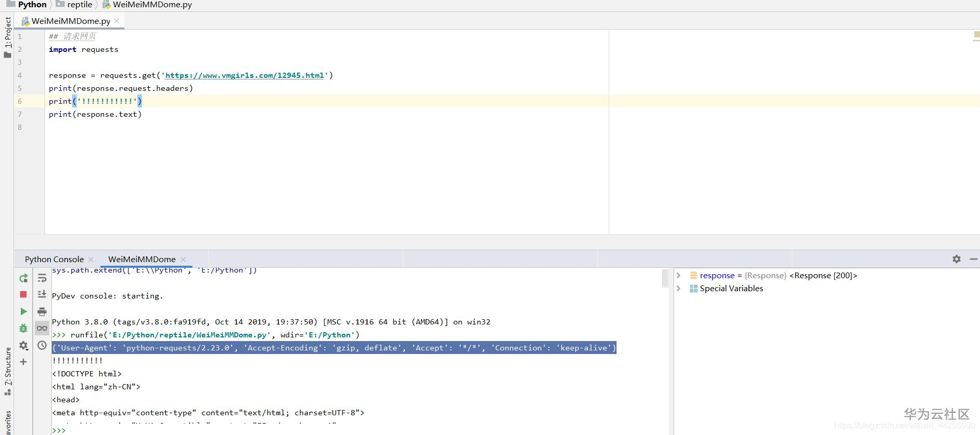Close the WeiMeiMMDome console tab

coord(183,259)
